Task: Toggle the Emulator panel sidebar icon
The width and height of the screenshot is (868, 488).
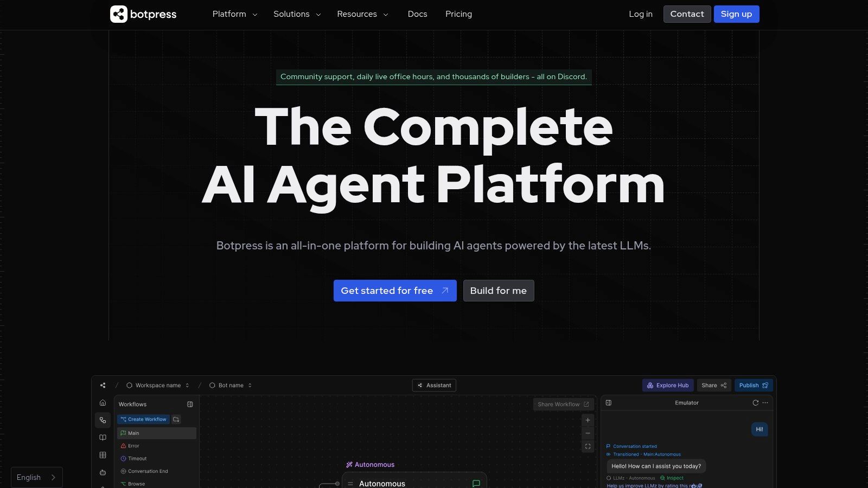Action: click(x=609, y=403)
